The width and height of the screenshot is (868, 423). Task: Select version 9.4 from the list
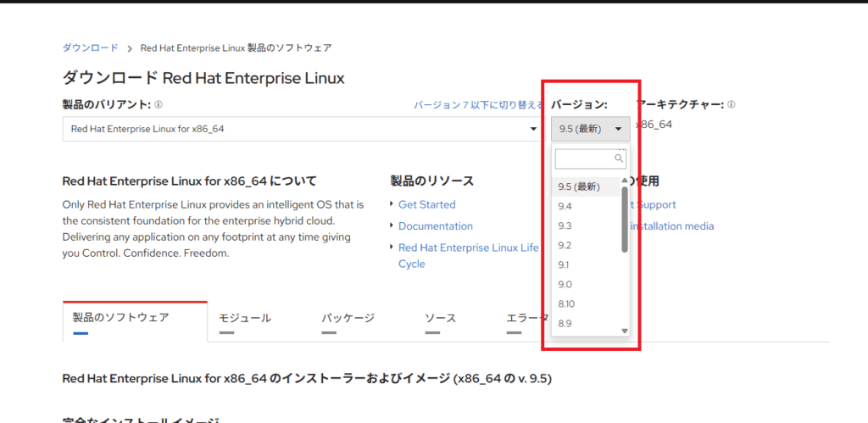(x=586, y=207)
